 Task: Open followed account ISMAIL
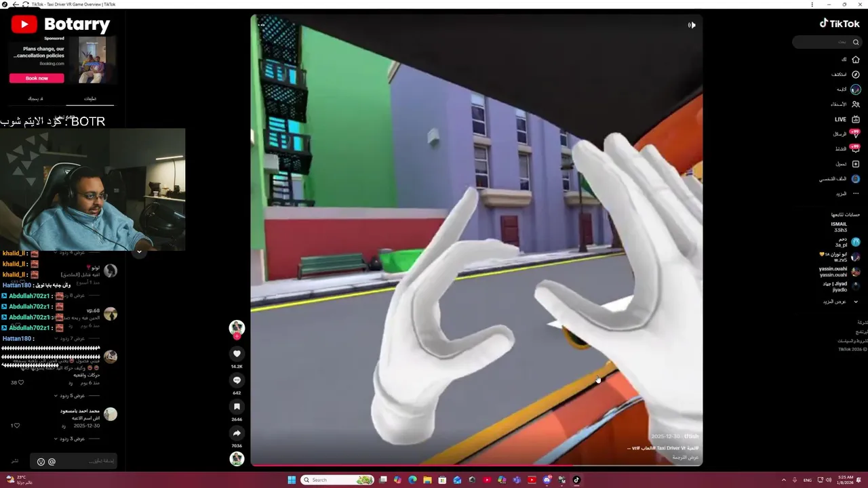[839, 227]
